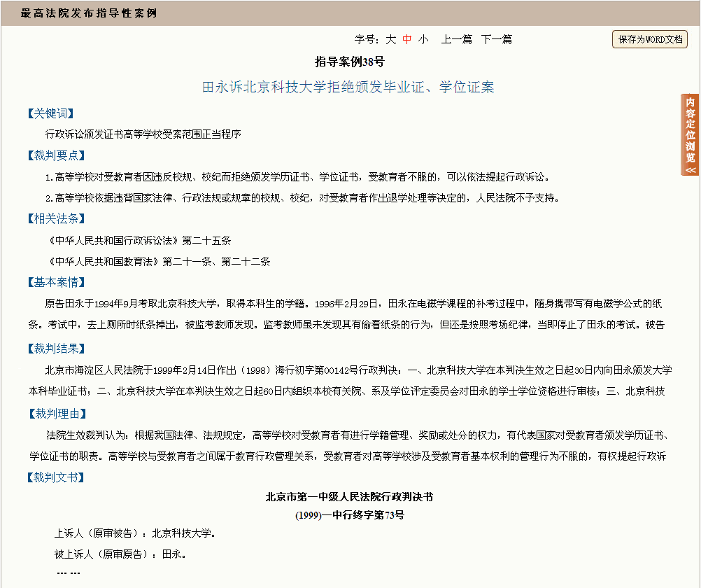Screen dimensions: 701x588
Task: Select the 关键词 section heading
Action: (50, 113)
